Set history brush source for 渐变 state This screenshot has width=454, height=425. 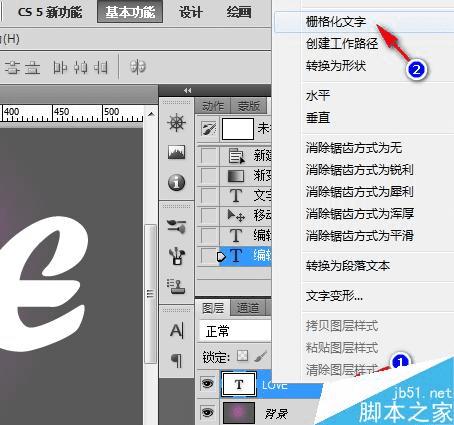[x=209, y=176]
